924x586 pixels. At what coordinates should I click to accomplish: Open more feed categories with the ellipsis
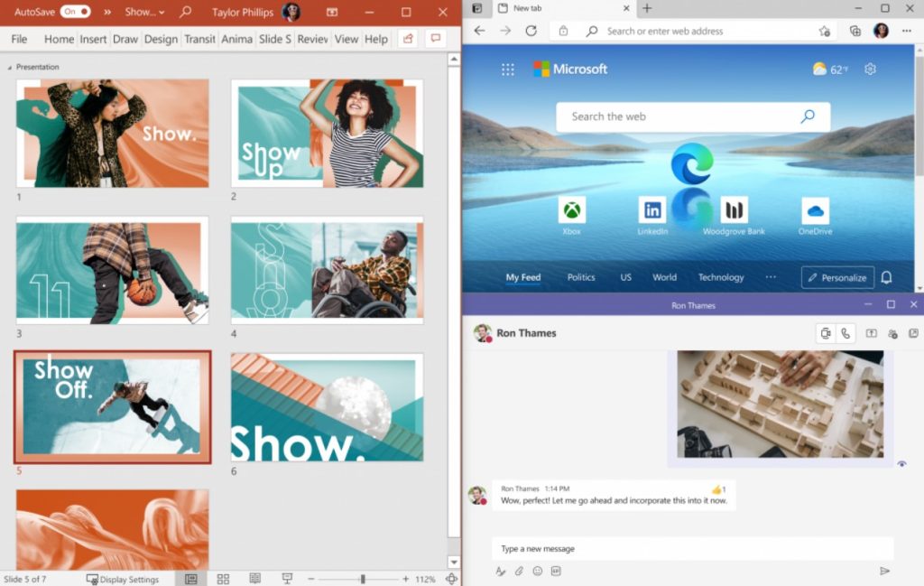pos(772,277)
